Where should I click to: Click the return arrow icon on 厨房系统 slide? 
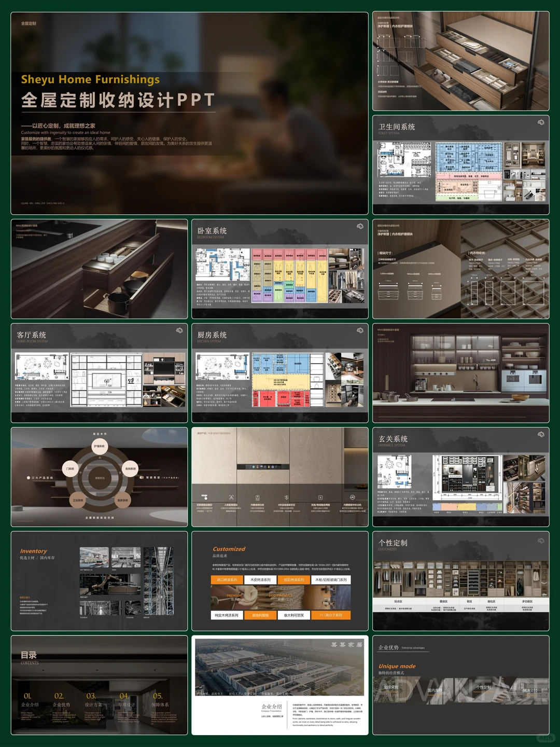pos(360,330)
